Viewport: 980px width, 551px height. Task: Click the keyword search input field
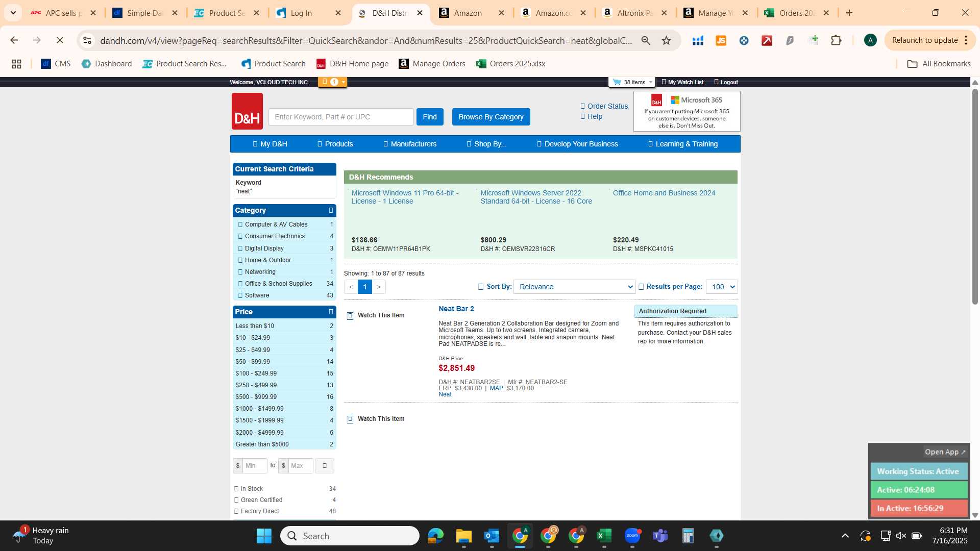point(341,117)
